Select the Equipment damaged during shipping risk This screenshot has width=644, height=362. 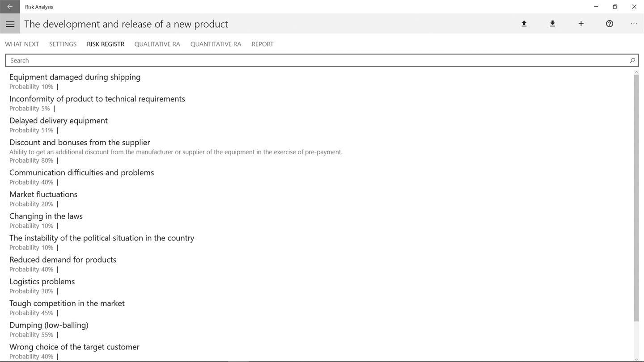click(x=75, y=77)
